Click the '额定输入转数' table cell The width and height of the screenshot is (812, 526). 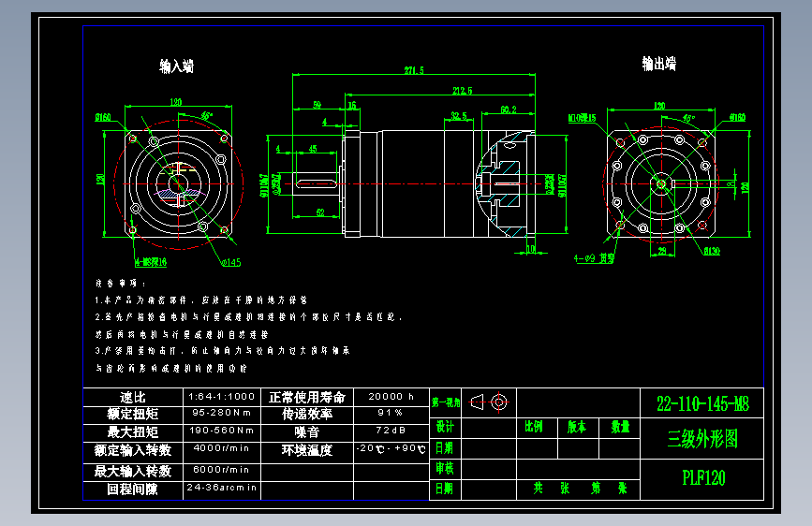tap(133, 450)
